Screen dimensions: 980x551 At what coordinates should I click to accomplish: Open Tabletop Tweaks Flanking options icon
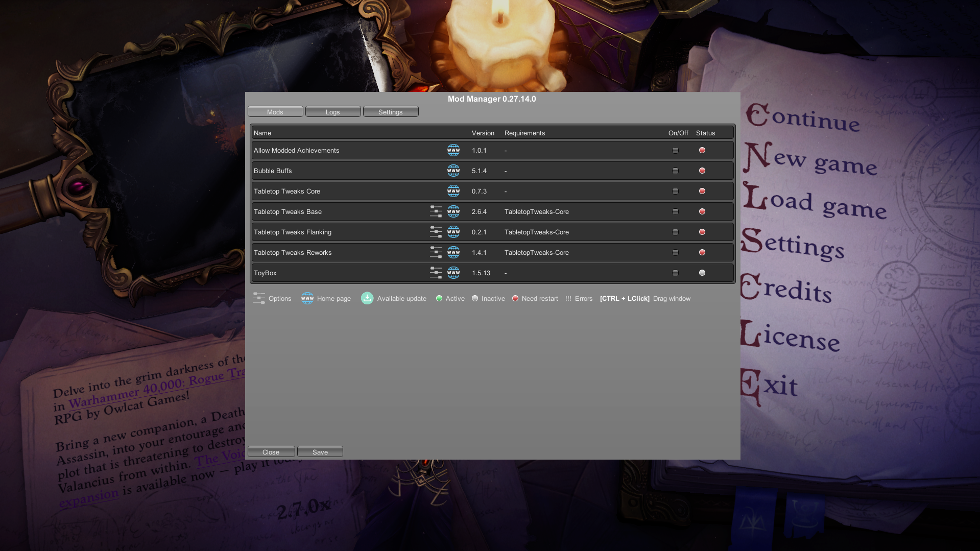click(x=436, y=232)
